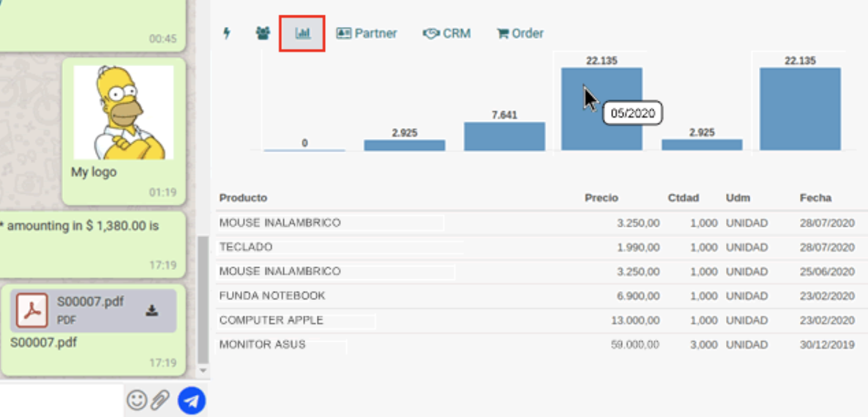Sort table by Fecha column header
Viewport: 868px width, 417px height.
pos(815,198)
